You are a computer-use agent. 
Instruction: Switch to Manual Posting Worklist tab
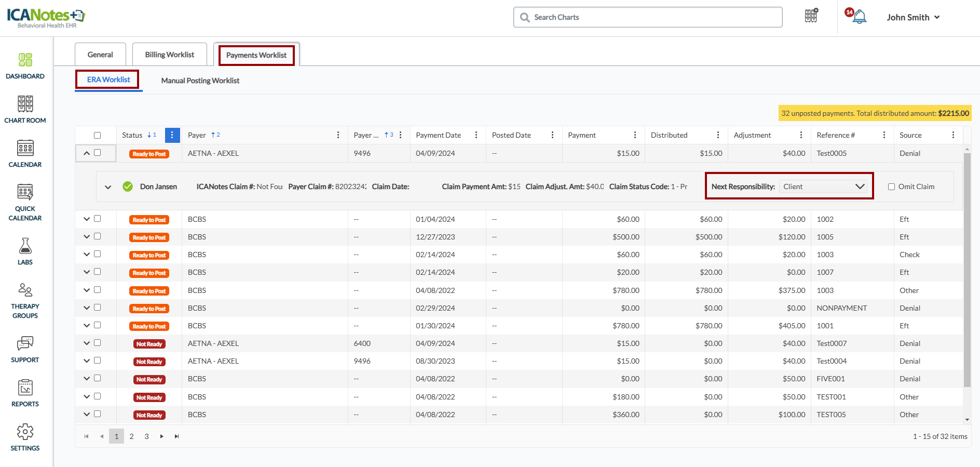(x=200, y=81)
